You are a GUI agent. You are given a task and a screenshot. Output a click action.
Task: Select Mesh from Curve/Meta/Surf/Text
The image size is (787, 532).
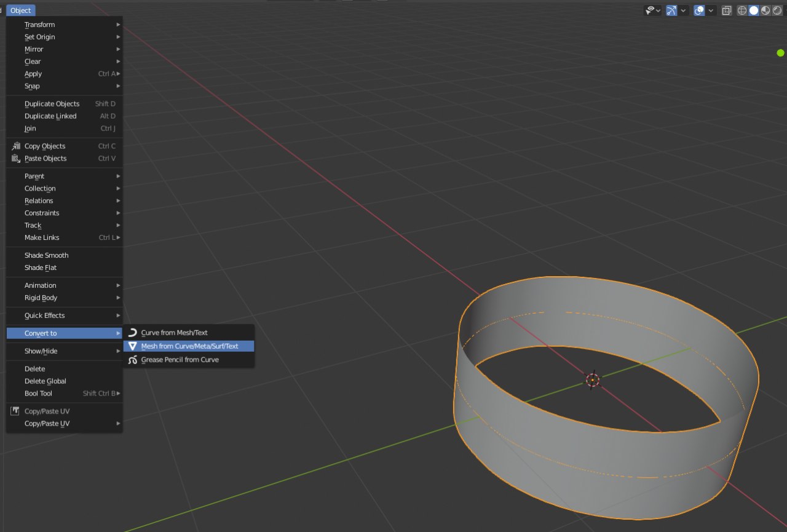(189, 346)
